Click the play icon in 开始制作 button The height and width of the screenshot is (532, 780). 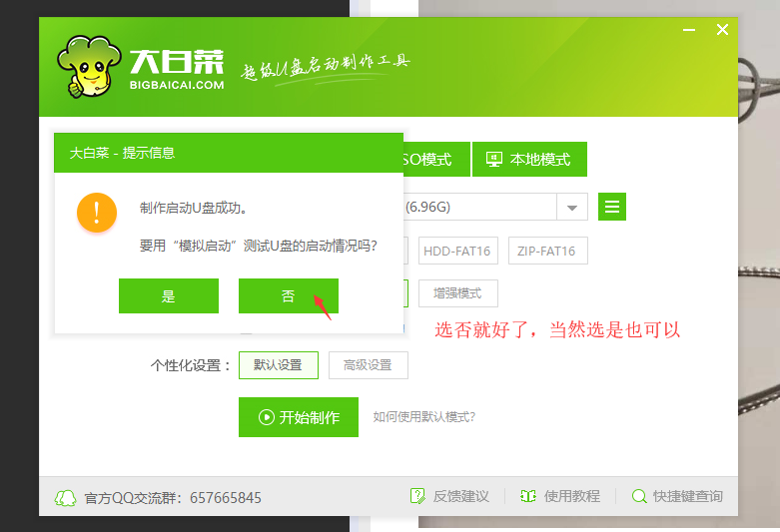(x=266, y=416)
